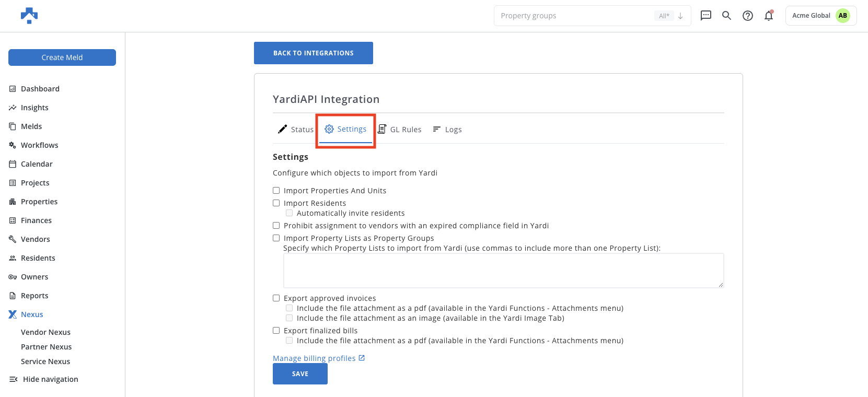Open notifications bell icon
The width and height of the screenshot is (868, 397).
769,16
